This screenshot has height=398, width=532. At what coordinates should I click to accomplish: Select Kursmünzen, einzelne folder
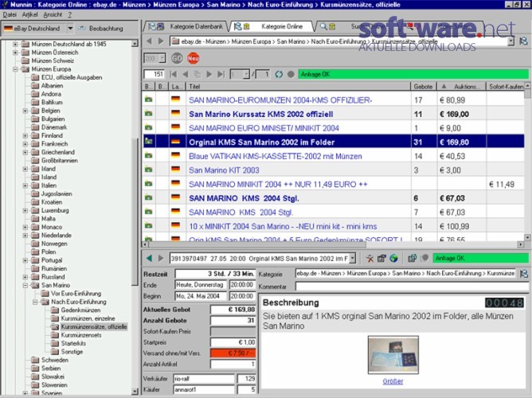(x=88, y=318)
